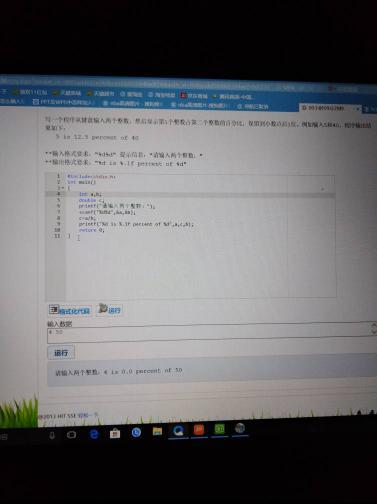
Task: Open Microsoft Edge from the taskbar
Action: pos(94,434)
